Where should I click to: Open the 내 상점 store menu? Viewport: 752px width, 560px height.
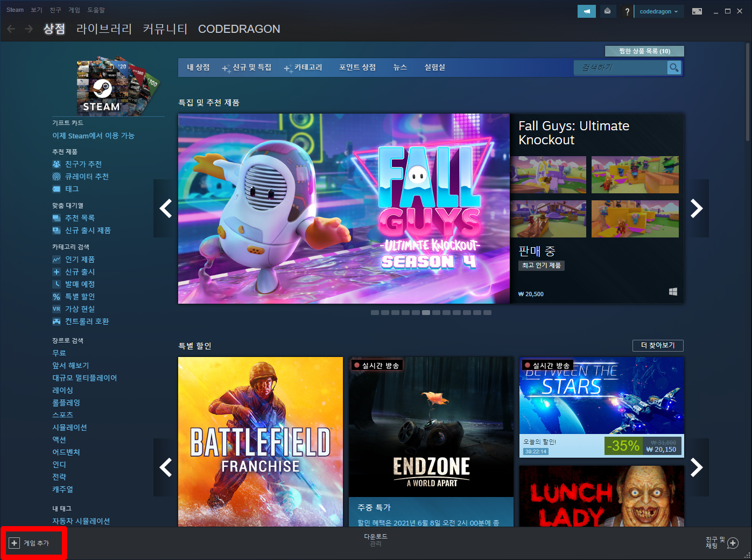click(x=198, y=67)
